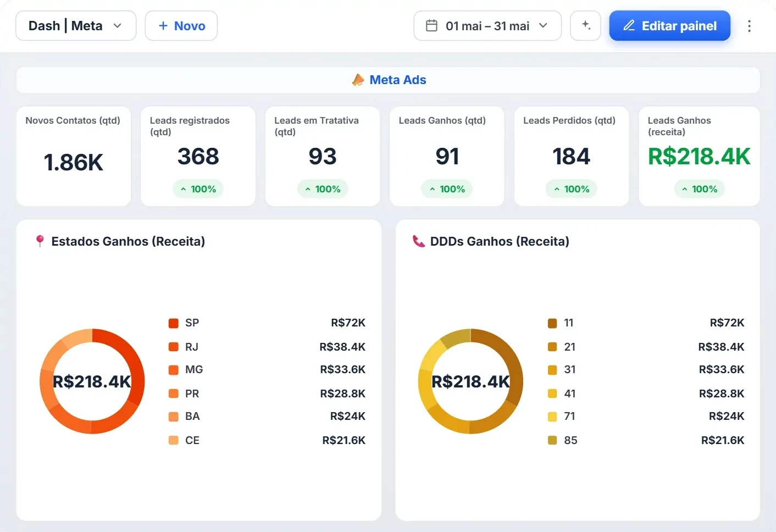Image resolution: width=776 pixels, height=532 pixels.
Task: Click the R$38.4K value for RJ
Action: (x=342, y=347)
